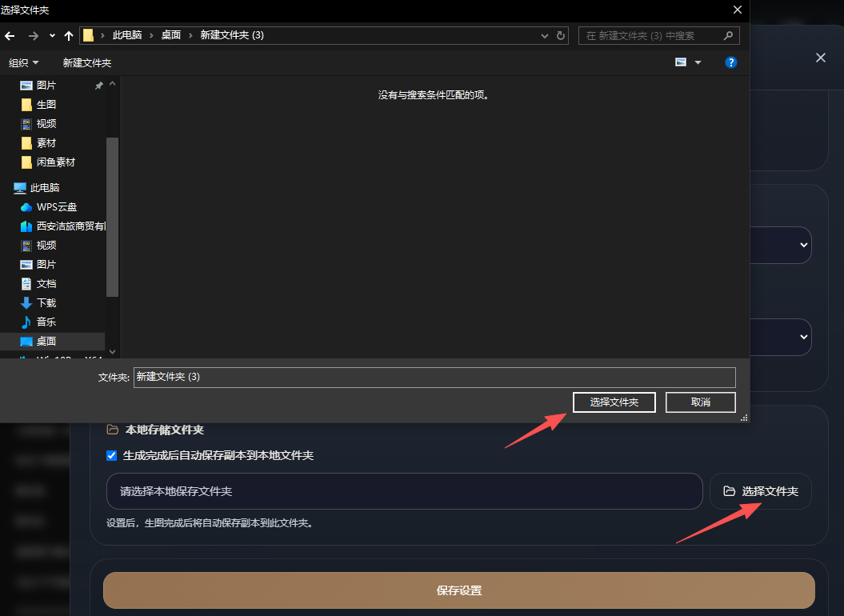
Task: Open the recent locations dropdown arrow
Action: 52,36
